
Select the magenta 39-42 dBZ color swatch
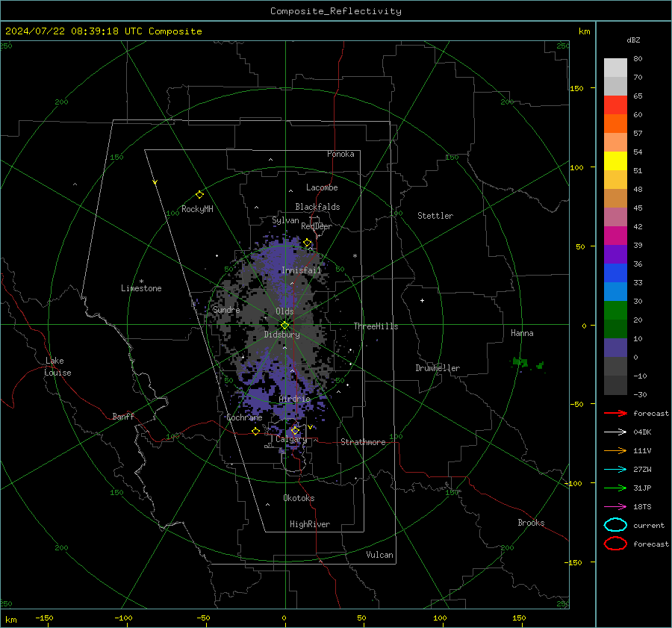click(615, 236)
